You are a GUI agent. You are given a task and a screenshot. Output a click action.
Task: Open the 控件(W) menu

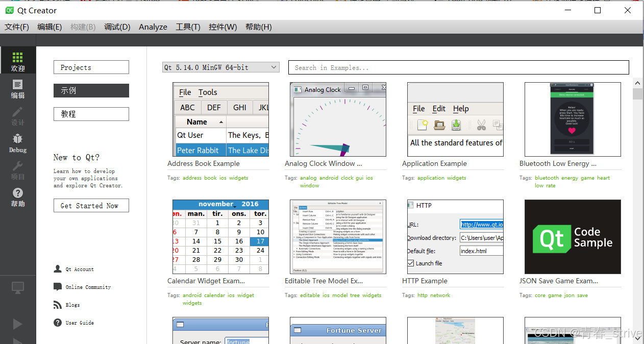point(222,27)
